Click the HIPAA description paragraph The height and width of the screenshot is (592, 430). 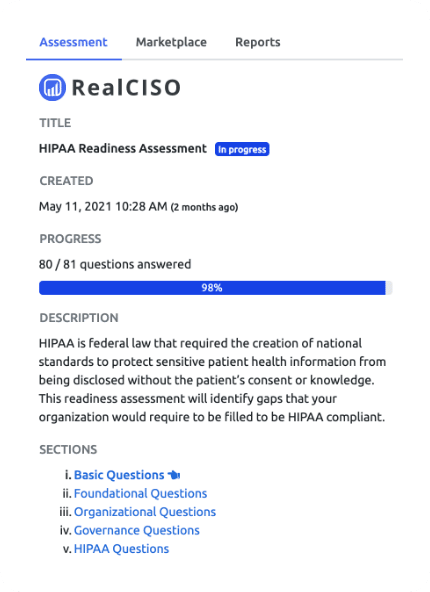click(212, 380)
